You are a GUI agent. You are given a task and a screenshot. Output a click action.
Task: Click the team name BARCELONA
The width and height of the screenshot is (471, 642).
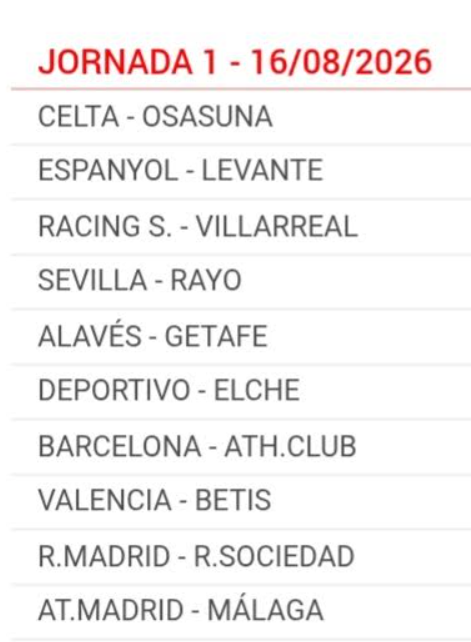click(x=119, y=446)
